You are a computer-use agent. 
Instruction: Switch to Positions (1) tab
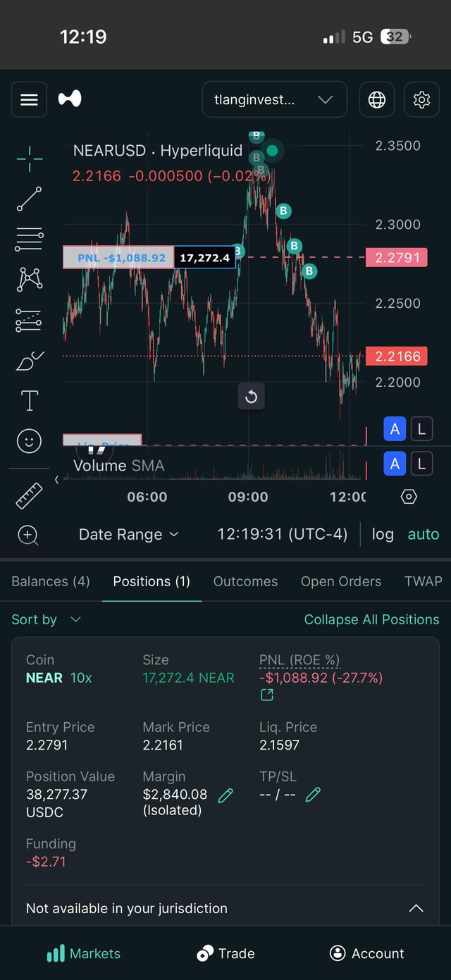[x=152, y=581]
